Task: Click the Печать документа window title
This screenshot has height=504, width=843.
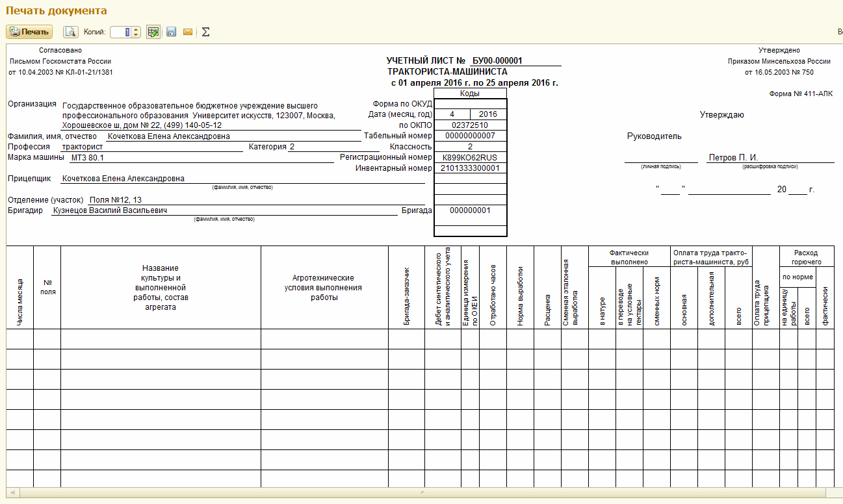Action: pyautogui.click(x=57, y=11)
